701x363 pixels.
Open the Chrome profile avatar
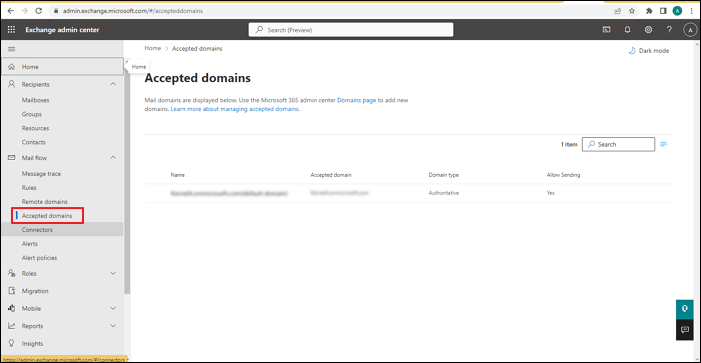point(677,11)
